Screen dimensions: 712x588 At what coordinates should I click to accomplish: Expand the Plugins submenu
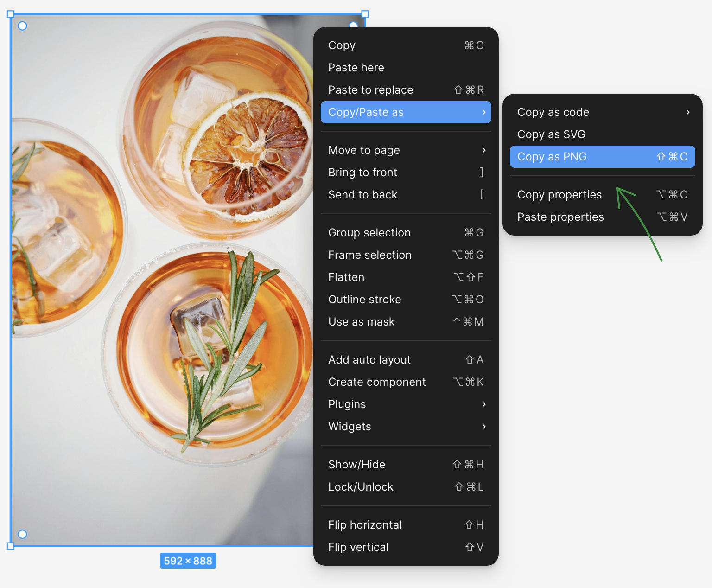click(x=406, y=404)
